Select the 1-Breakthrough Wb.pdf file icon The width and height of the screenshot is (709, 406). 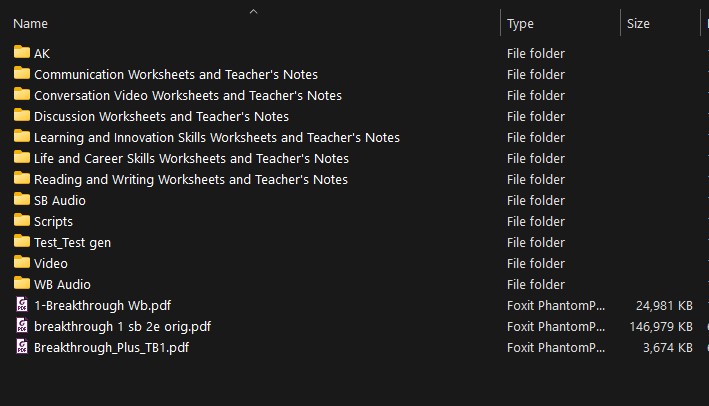point(22,305)
